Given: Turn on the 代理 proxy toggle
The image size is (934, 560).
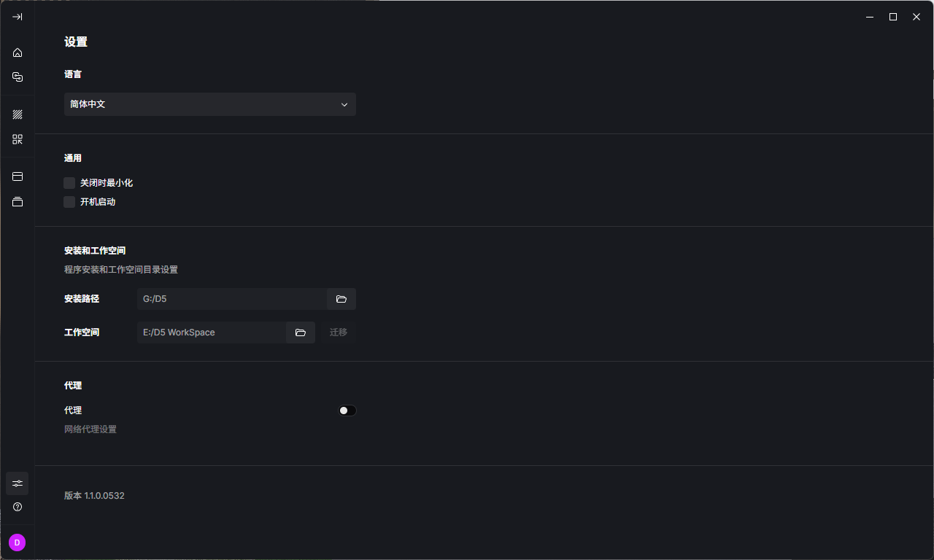Looking at the screenshot, I should pyautogui.click(x=347, y=411).
